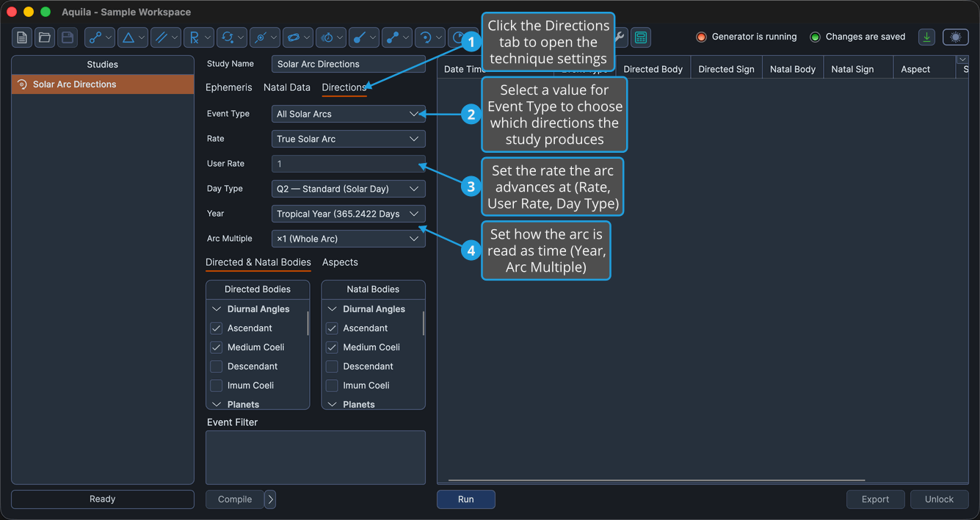Uncheck Medium Coeli in Directed Bodies
The image size is (980, 520).
pos(217,347)
